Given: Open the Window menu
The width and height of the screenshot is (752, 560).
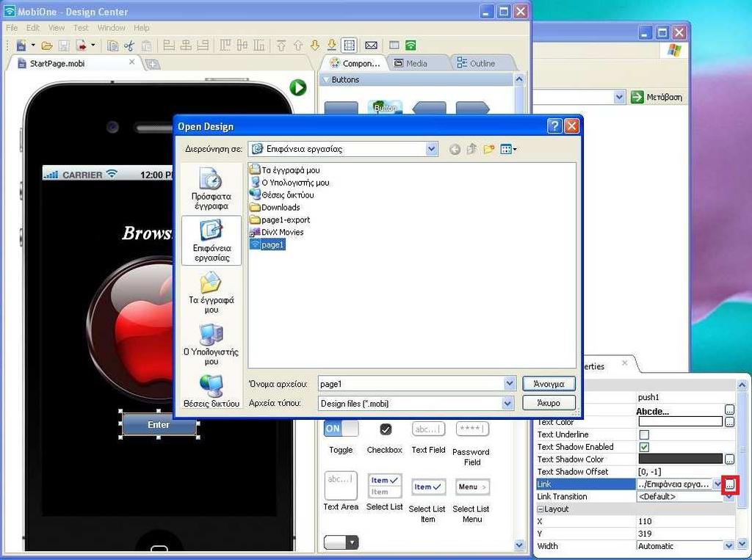Looking at the screenshot, I should (x=112, y=28).
